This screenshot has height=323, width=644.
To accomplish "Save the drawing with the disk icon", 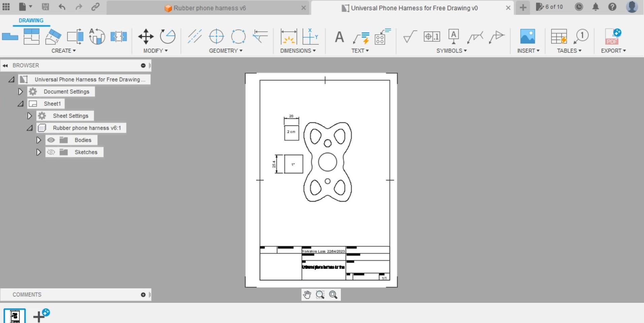I will pyautogui.click(x=45, y=7).
